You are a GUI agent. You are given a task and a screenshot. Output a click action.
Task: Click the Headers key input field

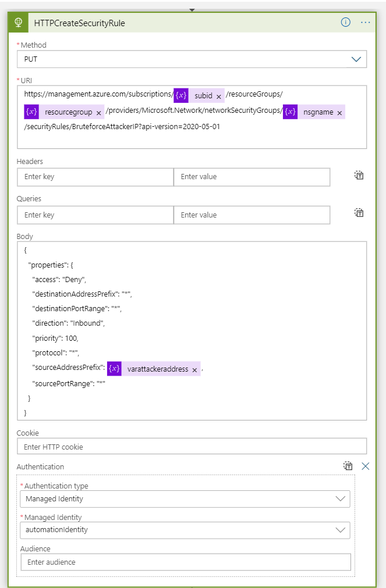click(95, 177)
